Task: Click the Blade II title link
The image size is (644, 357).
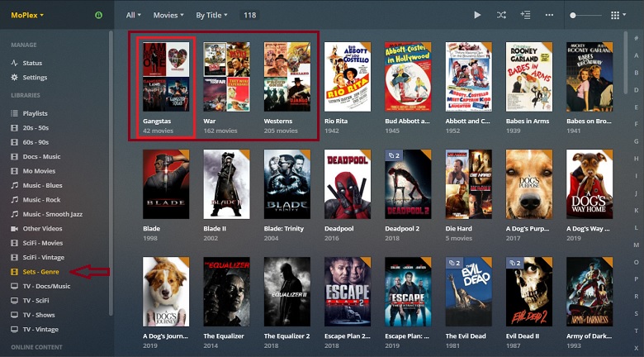Action: [215, 229]
